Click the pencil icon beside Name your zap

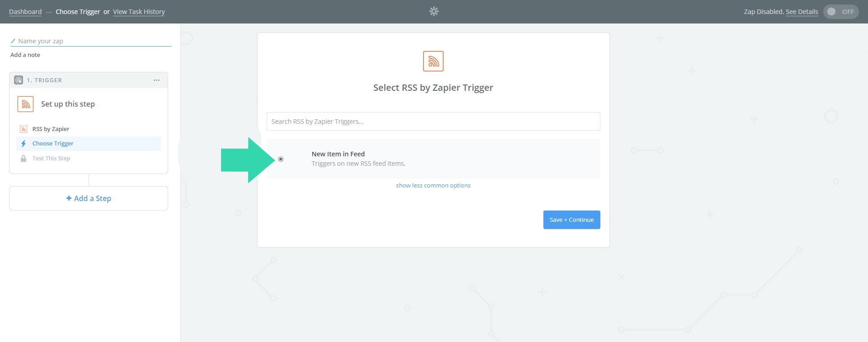pyautogui.click(x=13, y=41)
